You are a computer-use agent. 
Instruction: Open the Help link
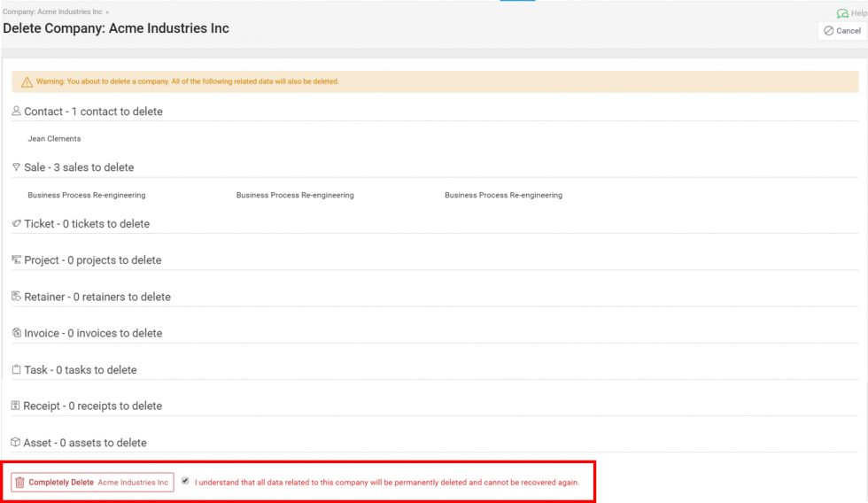pyautogui.click(x=852, y=13)
